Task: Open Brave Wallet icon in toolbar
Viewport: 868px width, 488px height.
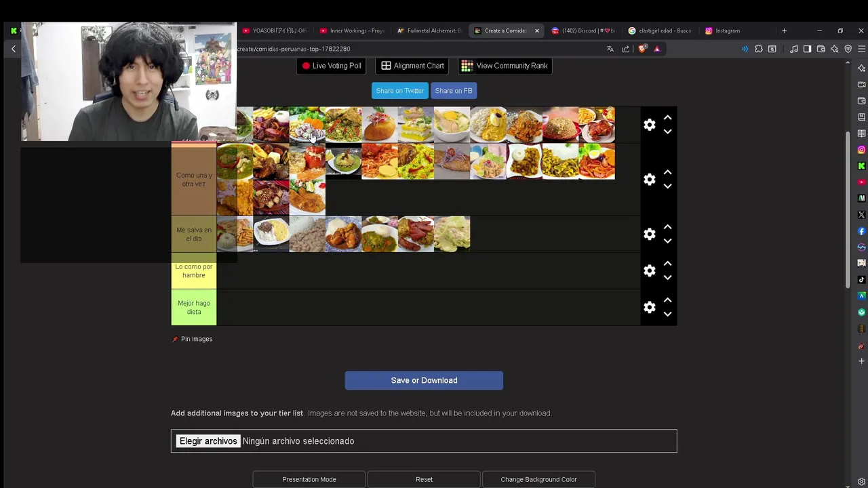Action: click(x=821, y=49)
